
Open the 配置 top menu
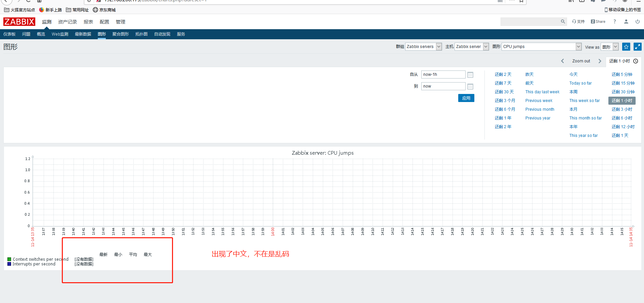(x=104, y=22)
